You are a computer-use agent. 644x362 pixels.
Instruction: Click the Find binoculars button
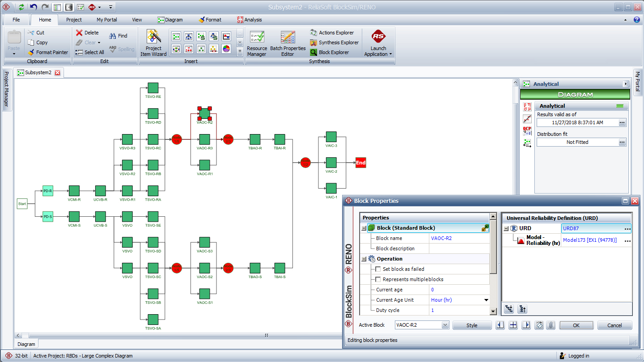click(x=119, y=36)
